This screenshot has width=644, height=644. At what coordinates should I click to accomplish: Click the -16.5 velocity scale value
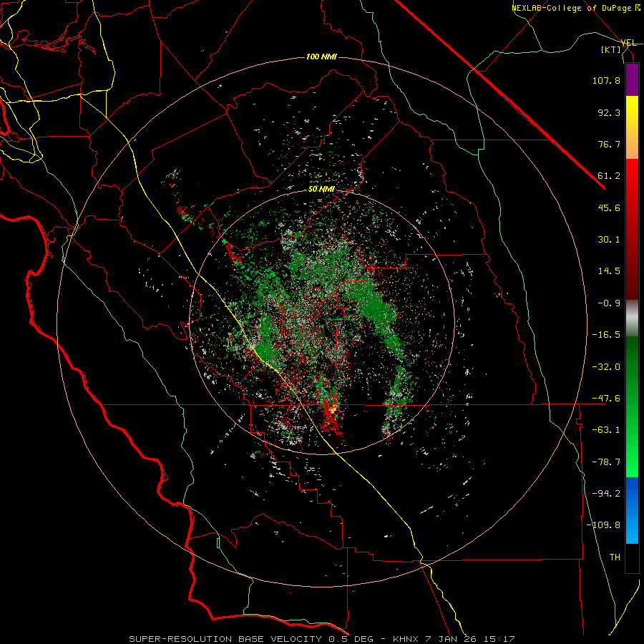point(606,335)
